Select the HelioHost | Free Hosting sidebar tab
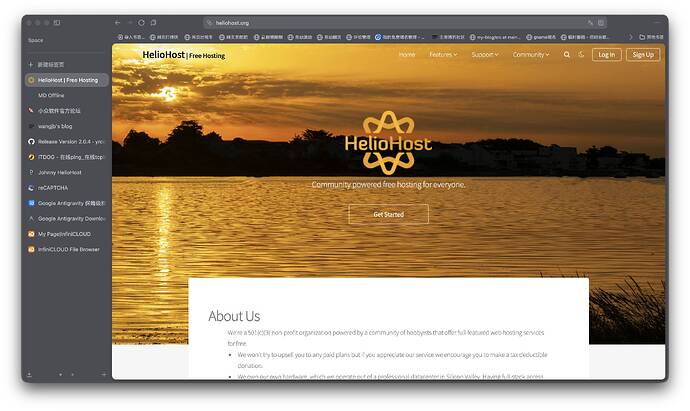The image size is (690, 411). point(67,80)
